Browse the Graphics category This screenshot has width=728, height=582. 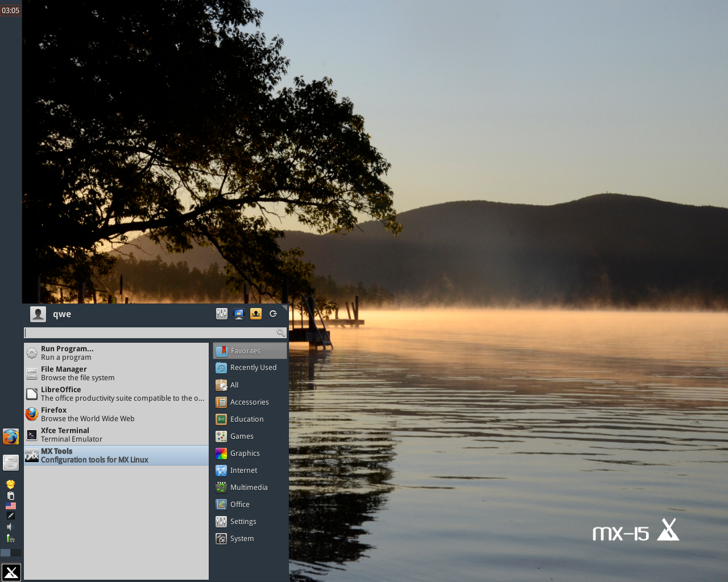click(x=250, y=453)
